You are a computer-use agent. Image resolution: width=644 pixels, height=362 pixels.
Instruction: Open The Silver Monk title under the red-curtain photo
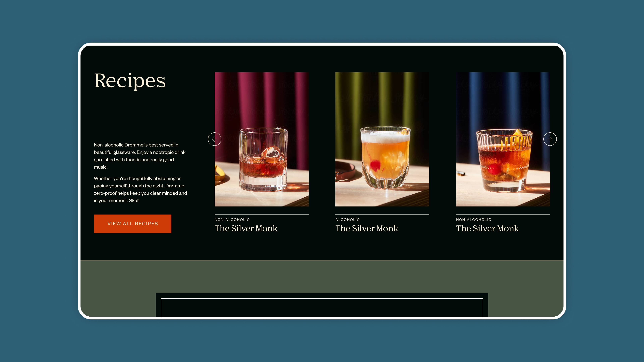tap(246, 228)
